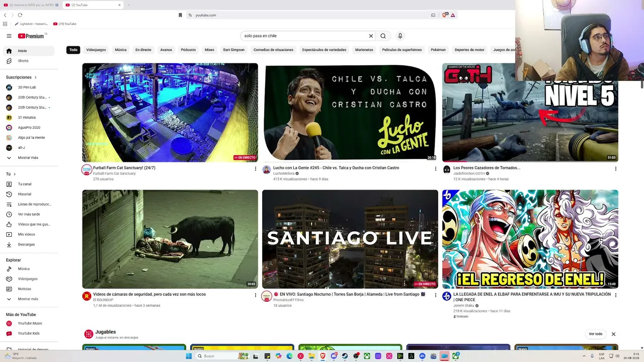This screenshot has width=644, height=362.
Task: Open YouTube Kids from the sidebar
Action: point(28,333)
